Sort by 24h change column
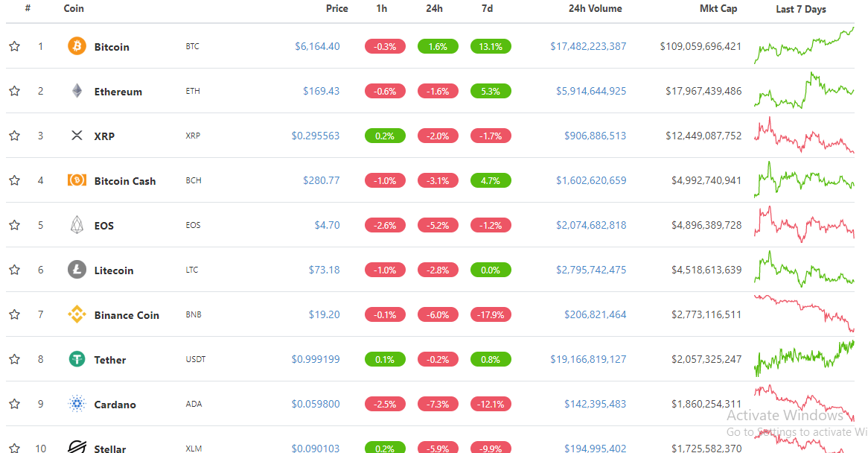This screenshot has width=868, height=453. coord(434,8)
